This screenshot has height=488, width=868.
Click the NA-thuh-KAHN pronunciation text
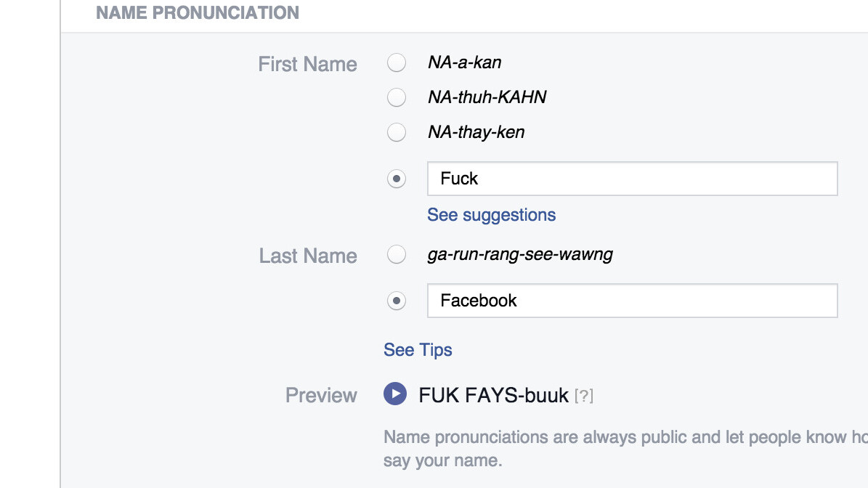[487, 97]
